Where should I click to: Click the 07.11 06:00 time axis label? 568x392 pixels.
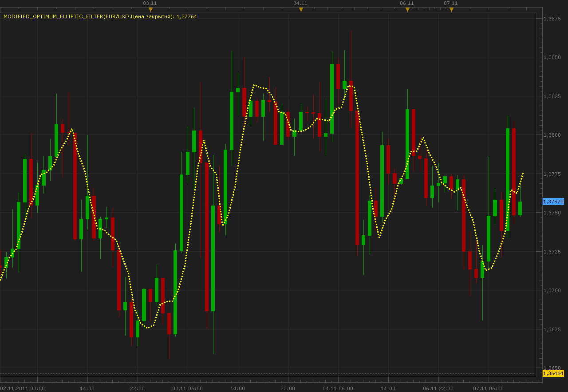coord(488,388)
